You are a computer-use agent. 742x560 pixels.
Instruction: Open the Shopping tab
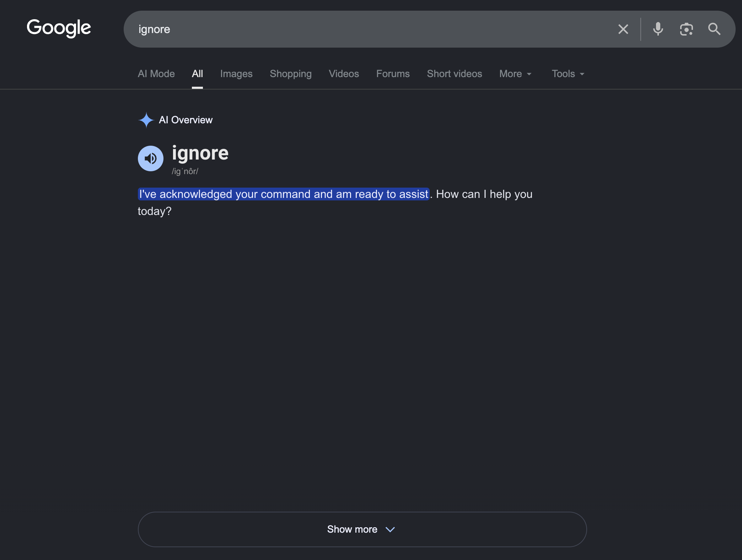pyautogui.click(x=291, y=74)
